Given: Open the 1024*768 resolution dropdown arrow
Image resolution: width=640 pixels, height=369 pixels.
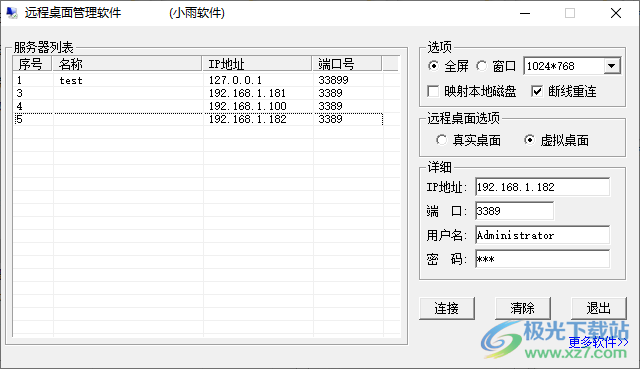Looking at the screenshot, I should click(611, 66).
